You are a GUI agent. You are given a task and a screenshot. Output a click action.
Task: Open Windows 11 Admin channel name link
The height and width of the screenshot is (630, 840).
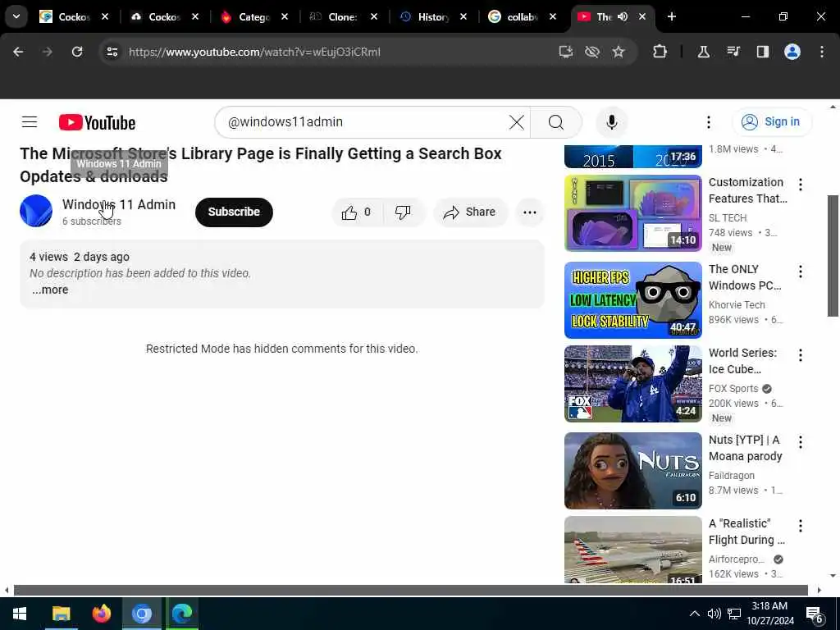click(119, 204)
